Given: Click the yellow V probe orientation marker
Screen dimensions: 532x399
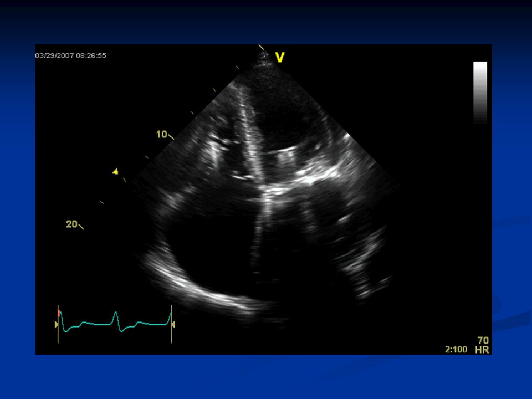Looking at the screenshot, I should [279, 57].
